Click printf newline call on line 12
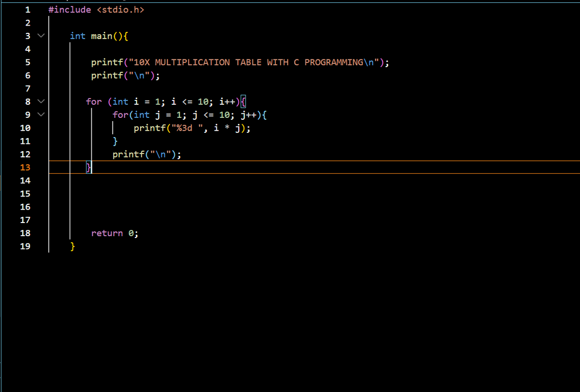The image size is (580, 392). point(147,154)
